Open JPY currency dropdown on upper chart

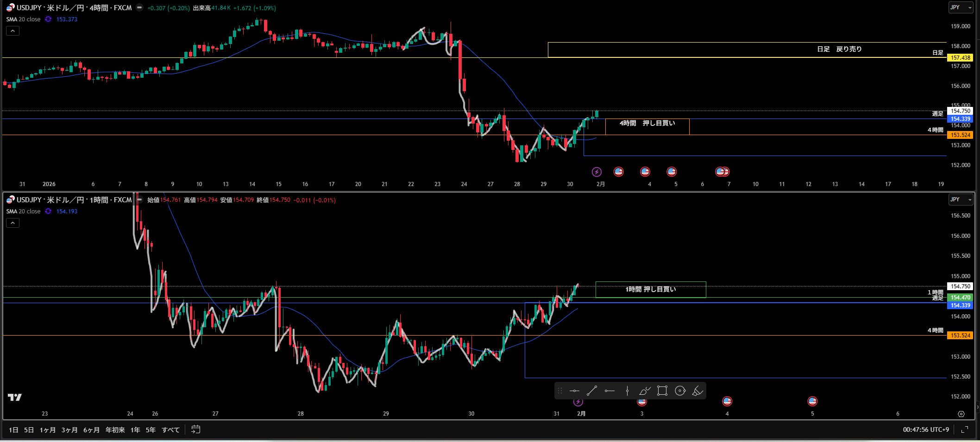coord(961,7)
